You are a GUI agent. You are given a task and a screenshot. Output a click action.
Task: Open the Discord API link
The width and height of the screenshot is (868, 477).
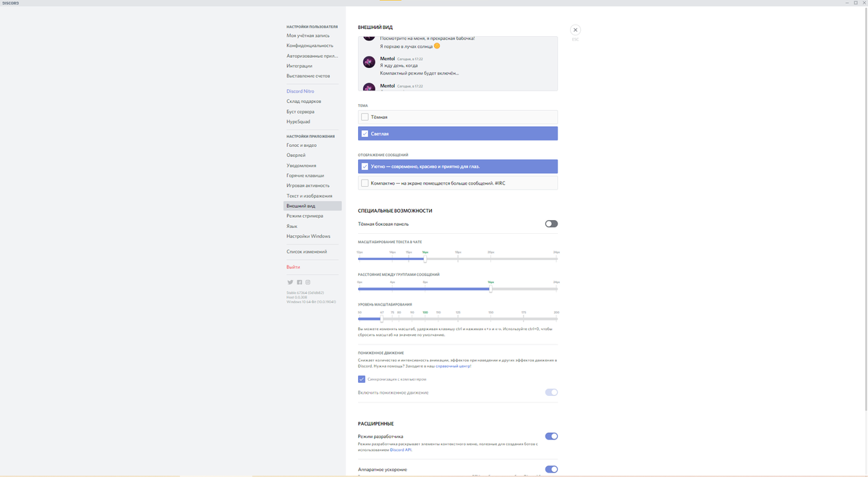click(401, 450)
